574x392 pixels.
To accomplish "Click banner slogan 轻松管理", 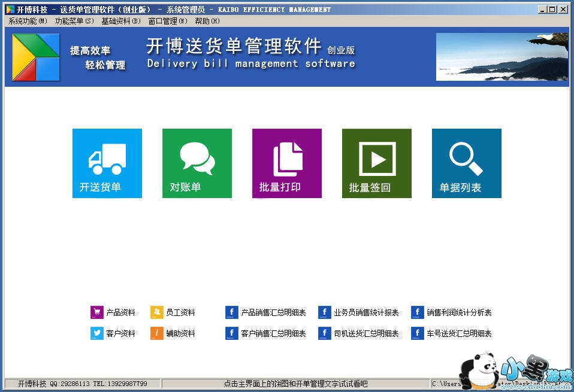I will tap(105, 65).
